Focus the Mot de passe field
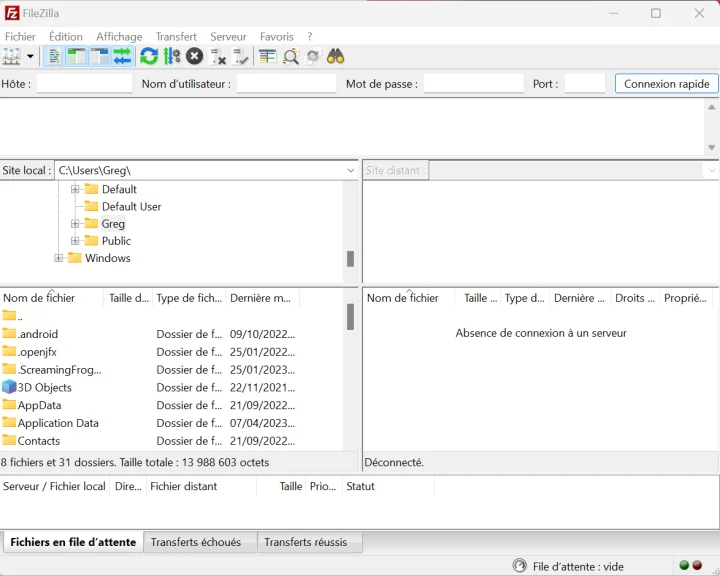 pyautogui.click(x=473, y=84)
